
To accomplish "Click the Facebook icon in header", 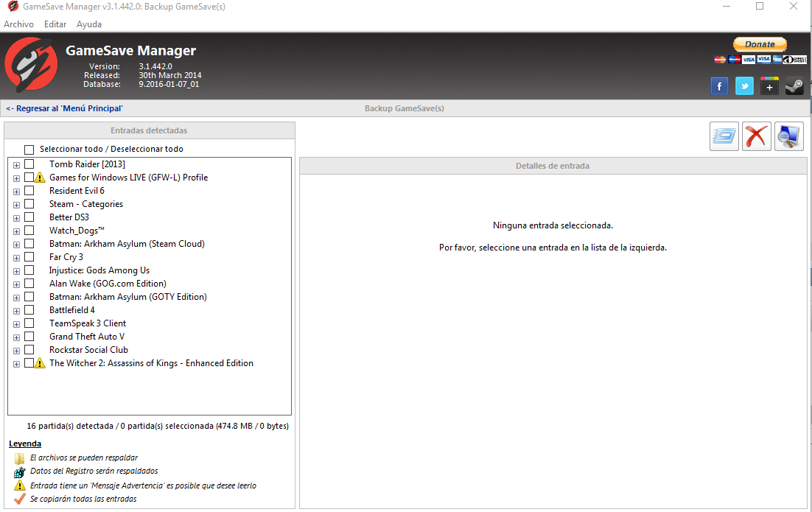I will click(719, 86).
